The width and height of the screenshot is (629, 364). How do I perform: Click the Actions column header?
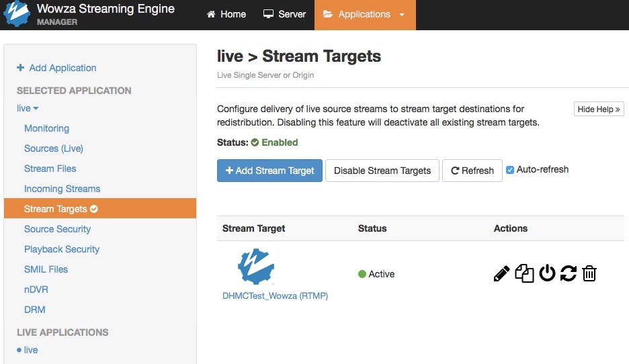pos(511,228)
